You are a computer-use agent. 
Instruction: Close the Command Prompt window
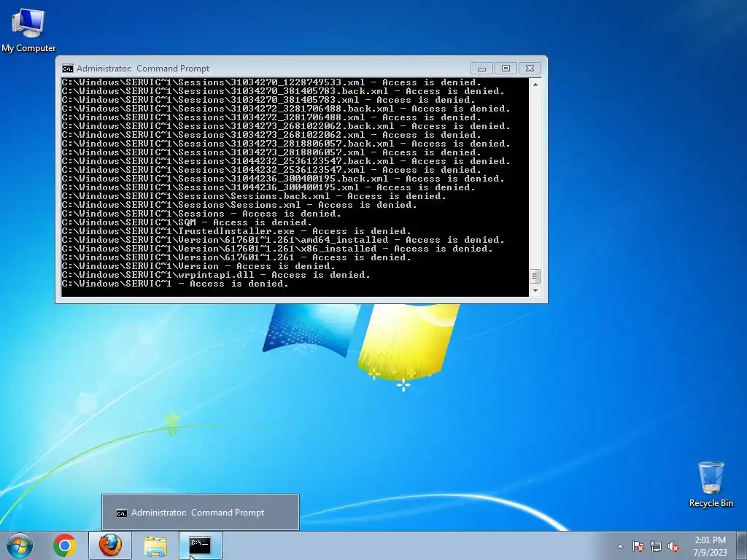click(x=530, y=69)
